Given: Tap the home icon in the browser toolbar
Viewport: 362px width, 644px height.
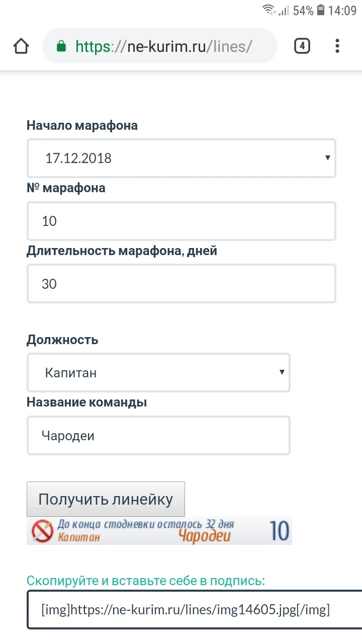Looking at the screenshot, I should point(21,45).
